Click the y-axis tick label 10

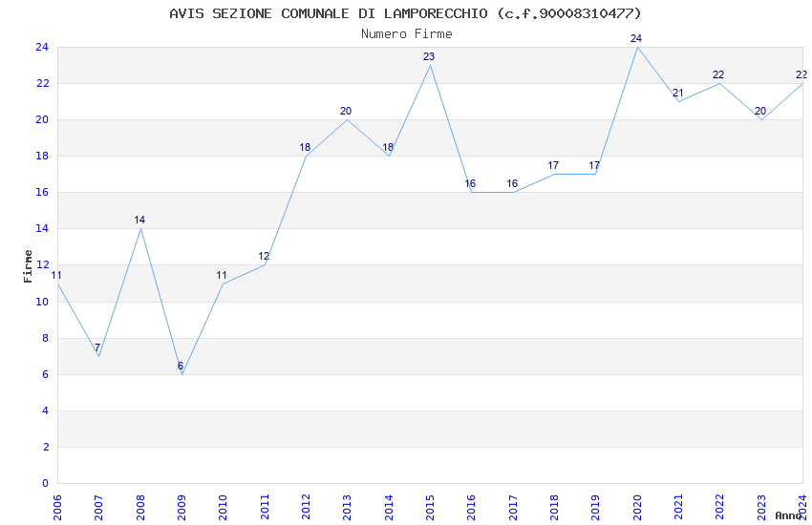42,302
